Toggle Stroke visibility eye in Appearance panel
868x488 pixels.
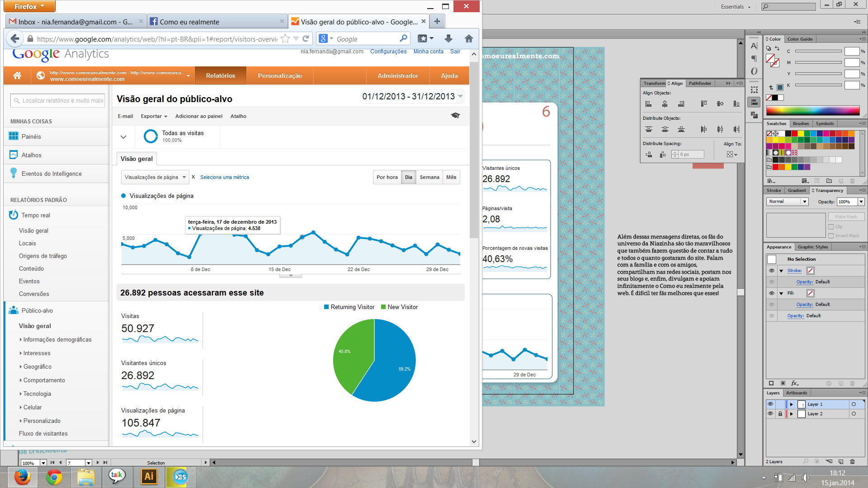click(x=772, y=271)
